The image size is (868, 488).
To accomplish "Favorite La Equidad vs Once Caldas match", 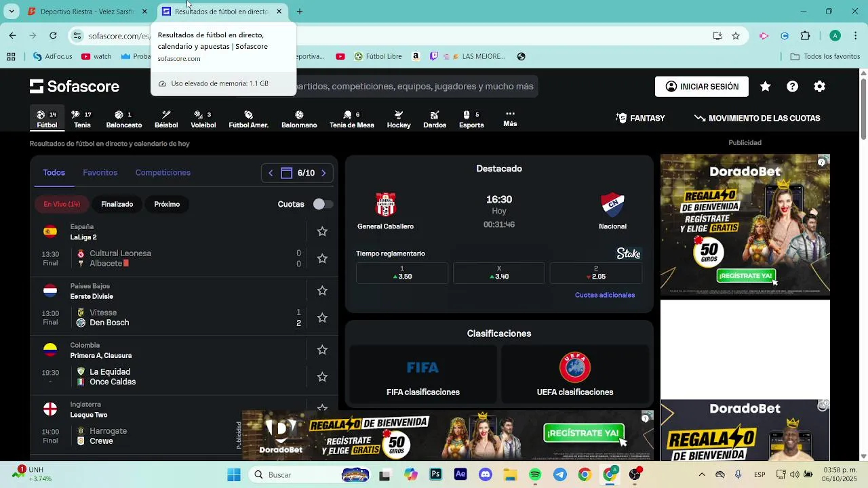I will (322, 376).
